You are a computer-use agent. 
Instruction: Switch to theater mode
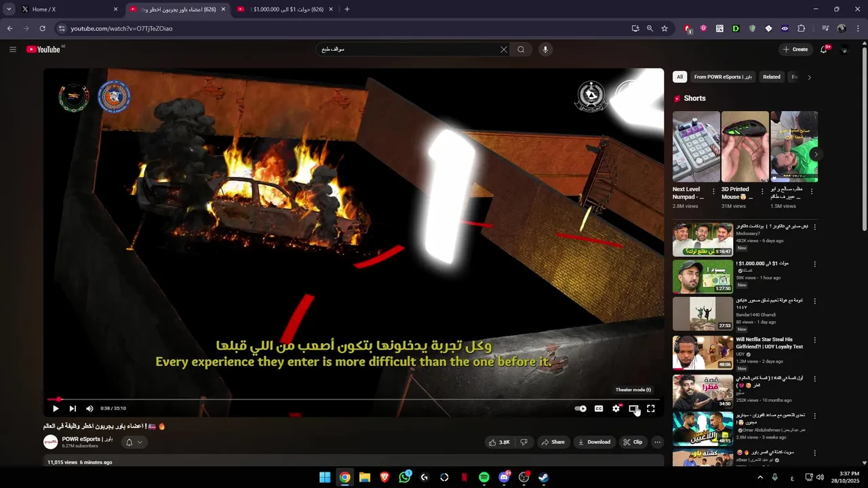coord(633,408)
